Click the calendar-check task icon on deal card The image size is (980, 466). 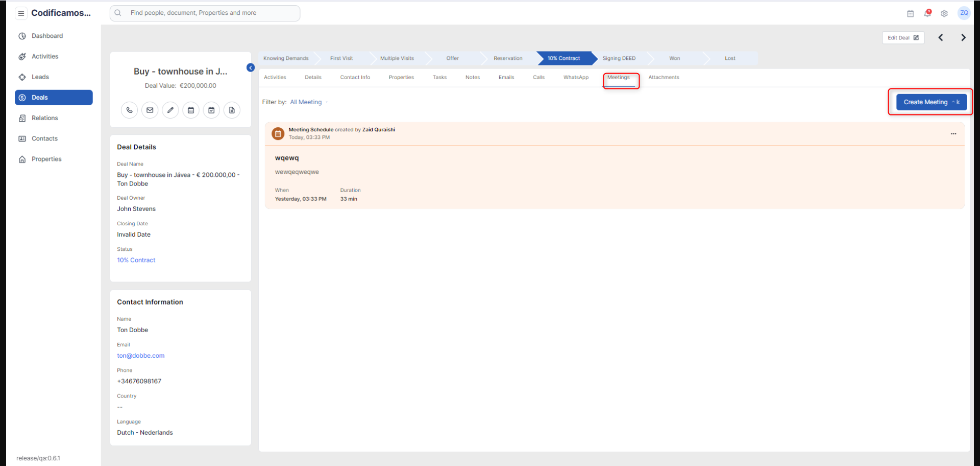coord(211,110)
